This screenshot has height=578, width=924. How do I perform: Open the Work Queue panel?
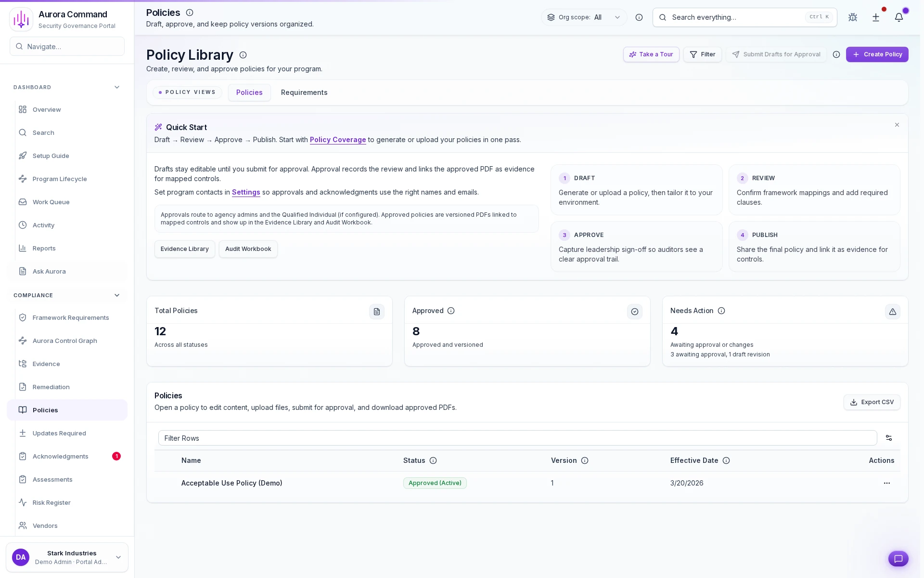pos(51,202)
